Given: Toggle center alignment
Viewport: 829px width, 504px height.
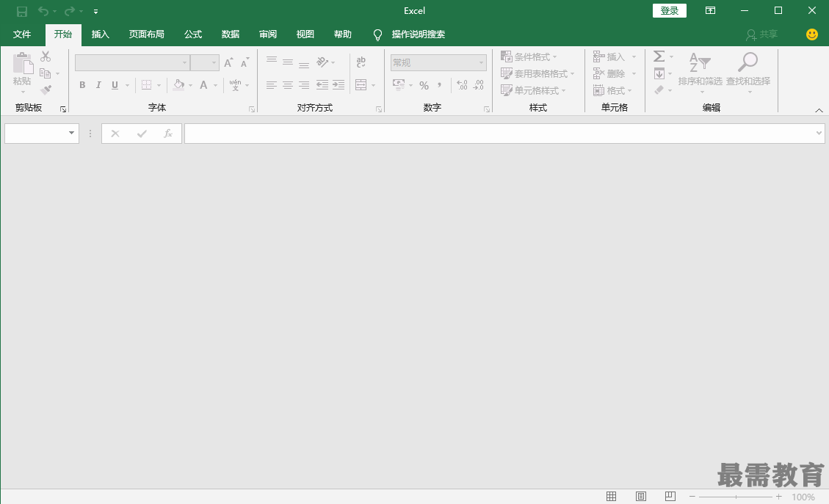Looking at the screenshot, I should pos(288,85).
